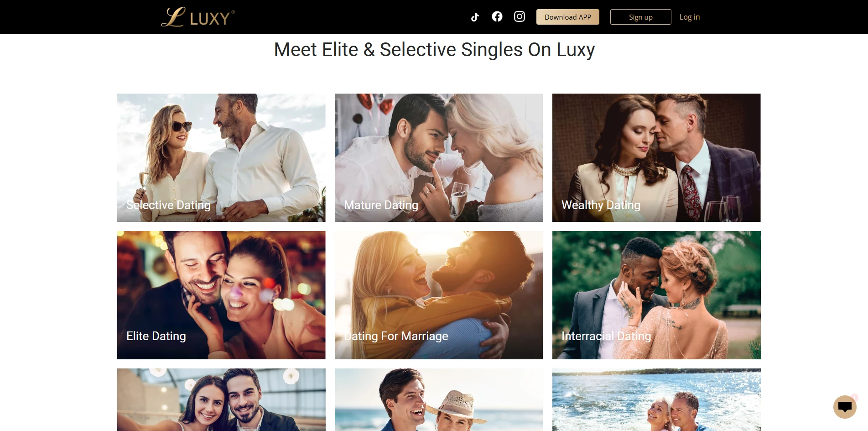This screenshot has height=431, width=868.
Task: Select the Selective Dating label text
Action: [x=168, y=205]
